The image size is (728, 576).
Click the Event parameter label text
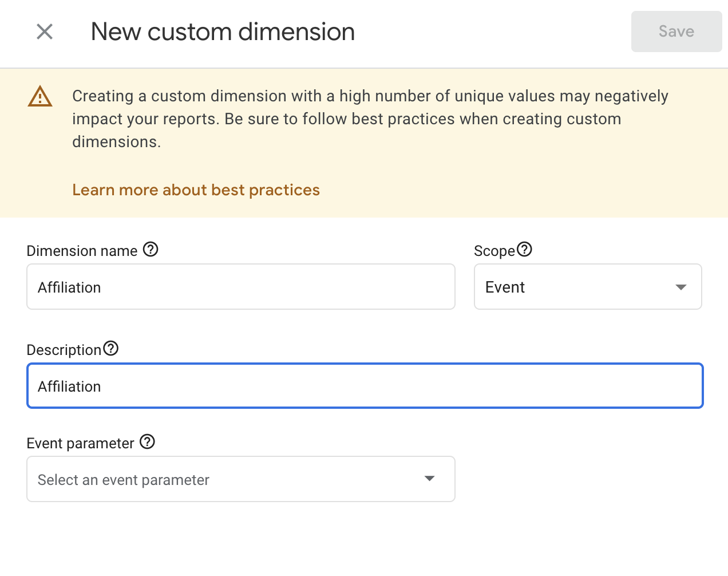coord(80,443)
